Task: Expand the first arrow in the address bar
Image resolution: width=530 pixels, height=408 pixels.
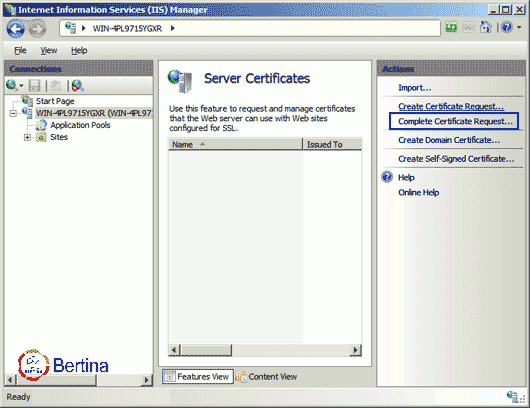Action: pos(84,28)
